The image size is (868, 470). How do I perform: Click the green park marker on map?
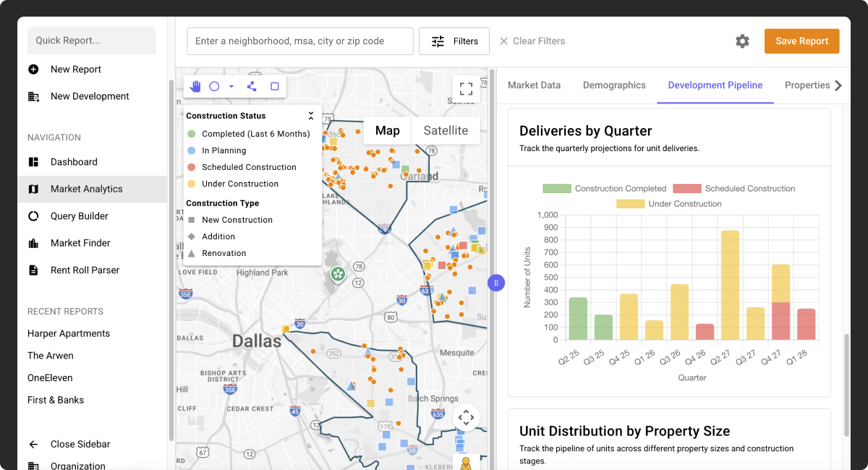click(338, 273)
